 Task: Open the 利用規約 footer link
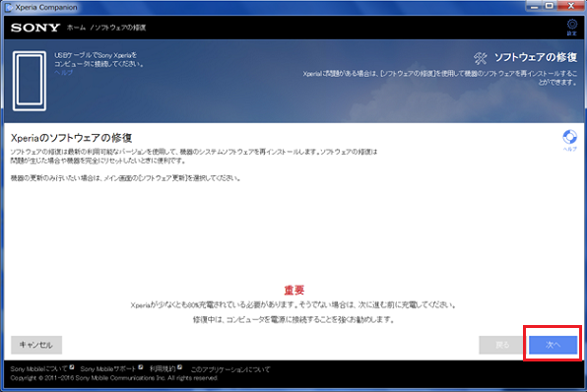click(163, 368)
